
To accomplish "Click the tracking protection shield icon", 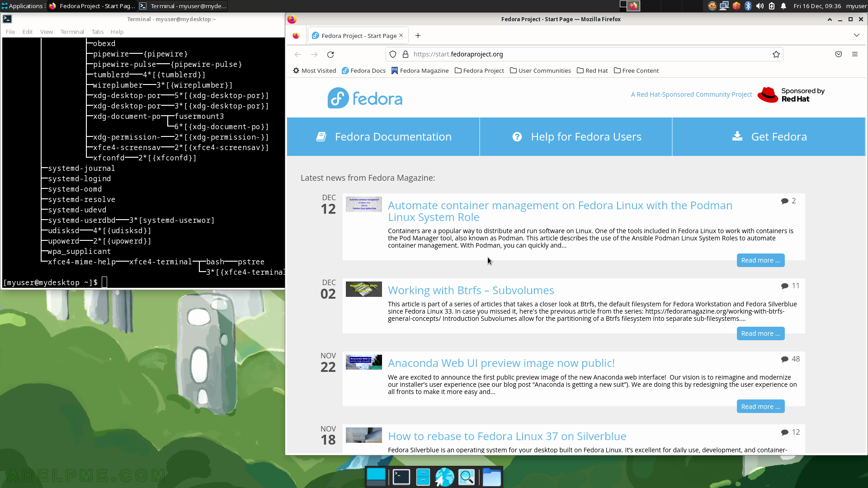I will tap(393, 54).
